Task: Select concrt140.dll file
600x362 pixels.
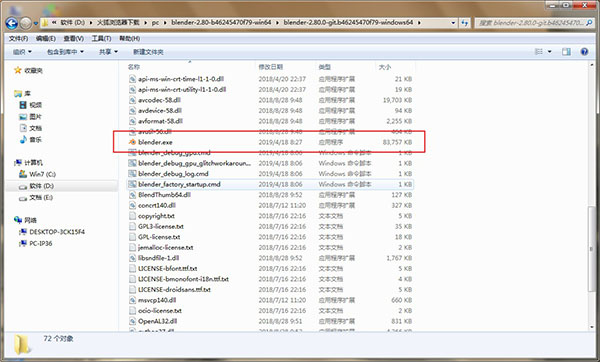Action: click(x=270, y=205)
